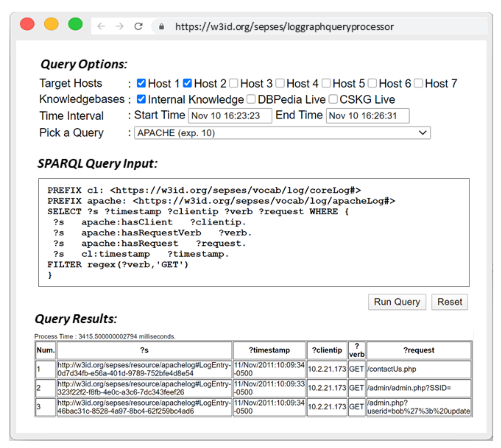Click the yellow minimize window button
This screenshot has width=501, height=448.
point(51,24)
